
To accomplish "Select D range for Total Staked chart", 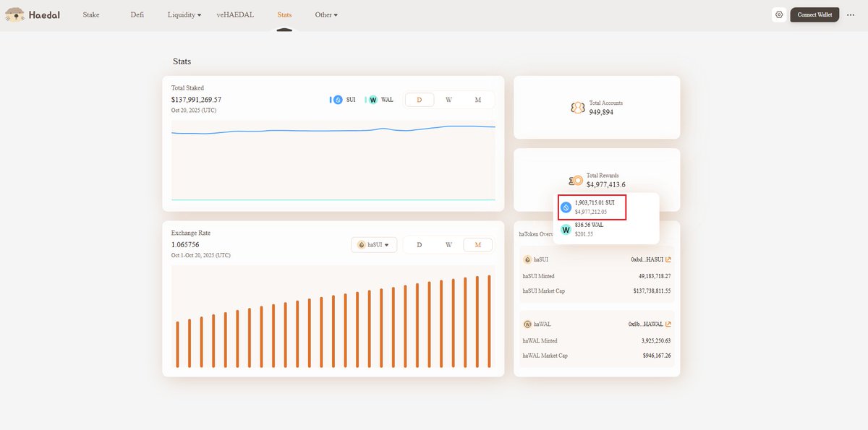I will coord(419,100).
